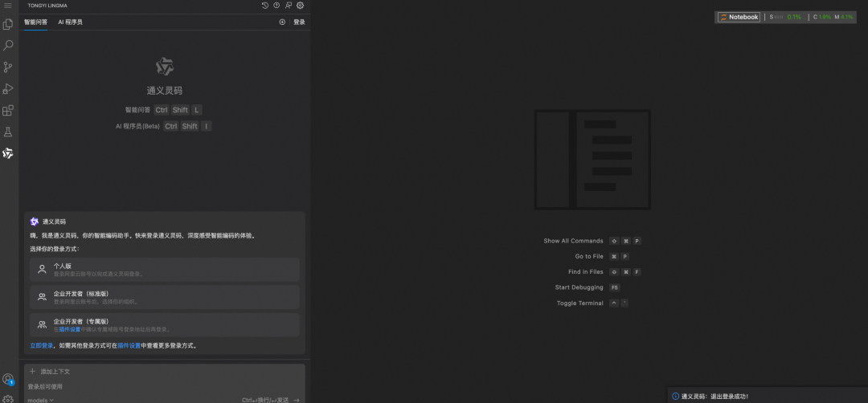Click the 登录 button in header
Viewport: 868px width, 403px height.
[x=299, y=22]
